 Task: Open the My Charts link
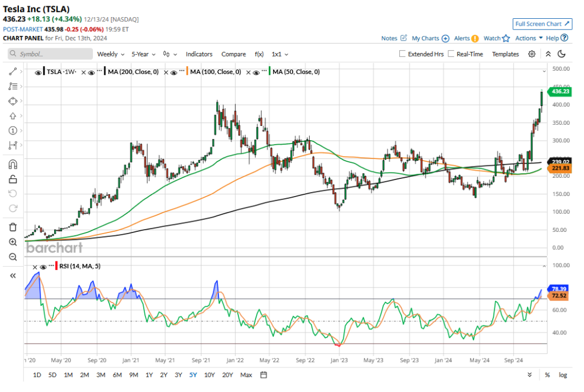pos(425,38)
